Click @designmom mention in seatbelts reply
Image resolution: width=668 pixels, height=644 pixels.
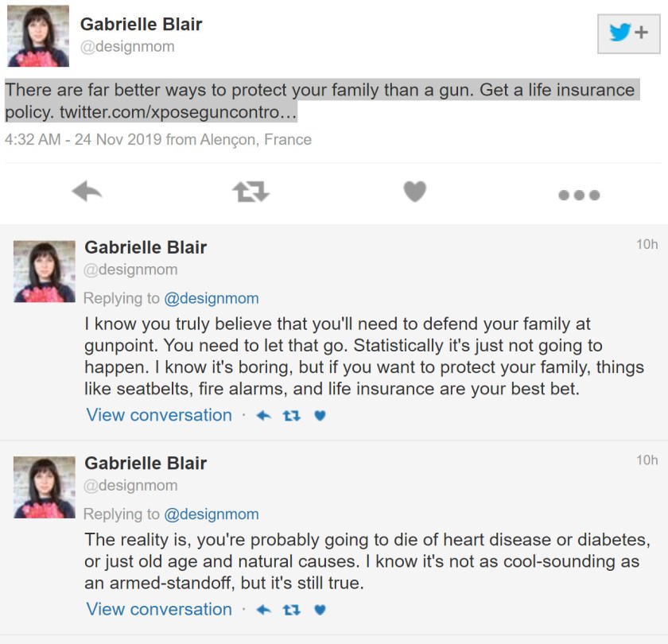point(211,299)
